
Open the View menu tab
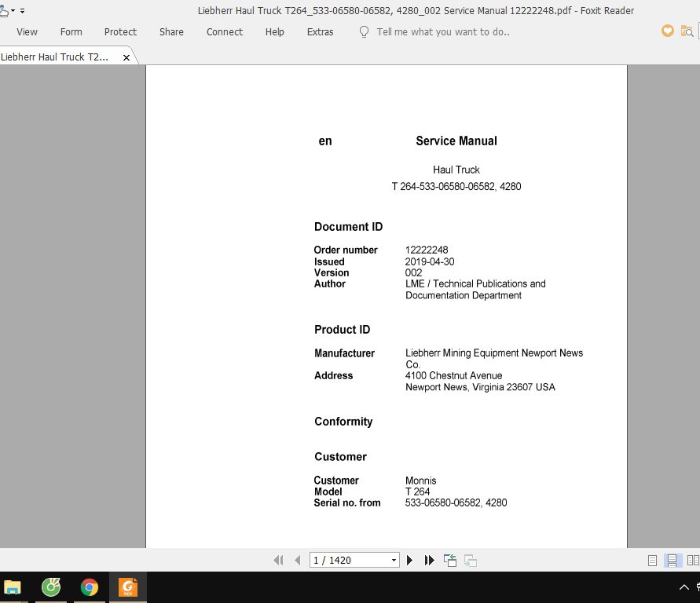[27, 32]
